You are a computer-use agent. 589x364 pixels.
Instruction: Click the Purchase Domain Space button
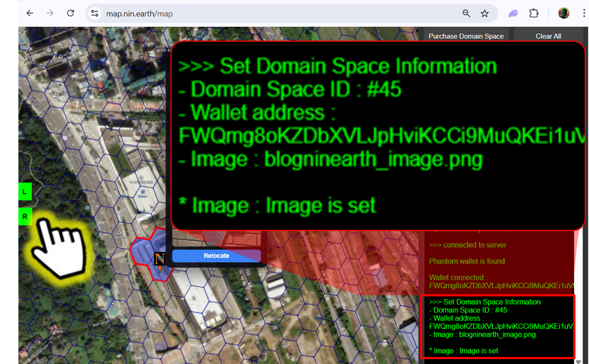466,36
